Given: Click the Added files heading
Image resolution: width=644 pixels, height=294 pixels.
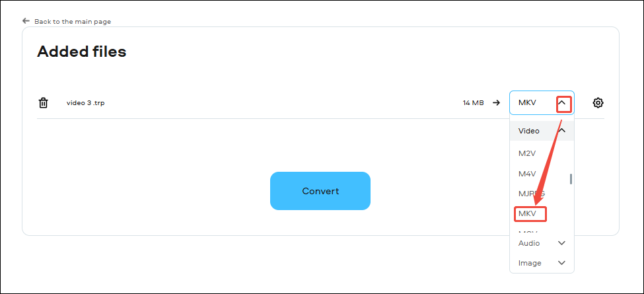Looking at the screenshot, I should (81, 52).
